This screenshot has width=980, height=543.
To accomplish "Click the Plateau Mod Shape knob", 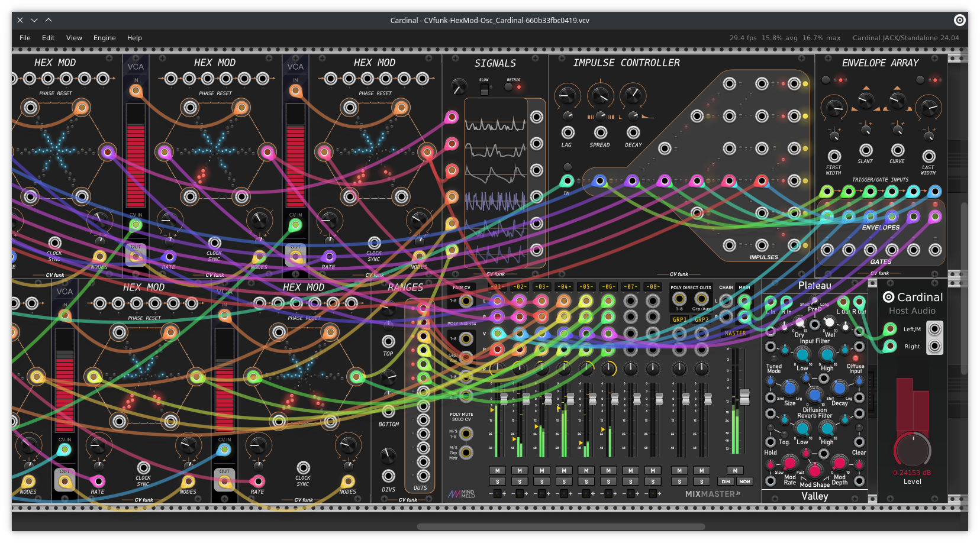I will coord(814,470).
